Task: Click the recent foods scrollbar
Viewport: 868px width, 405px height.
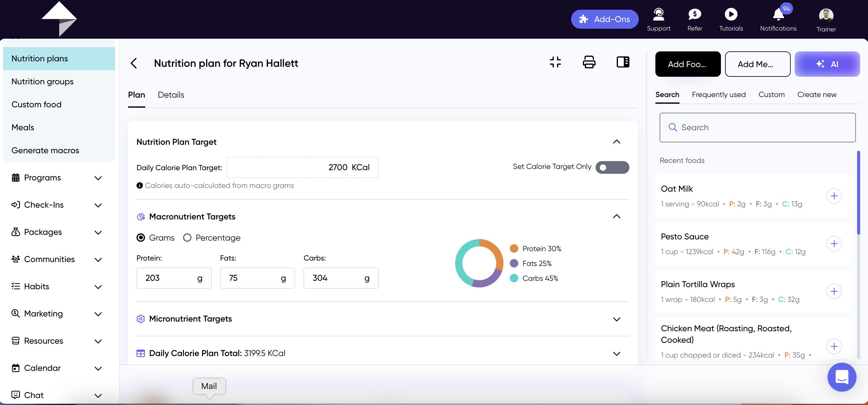Action: 858,192
